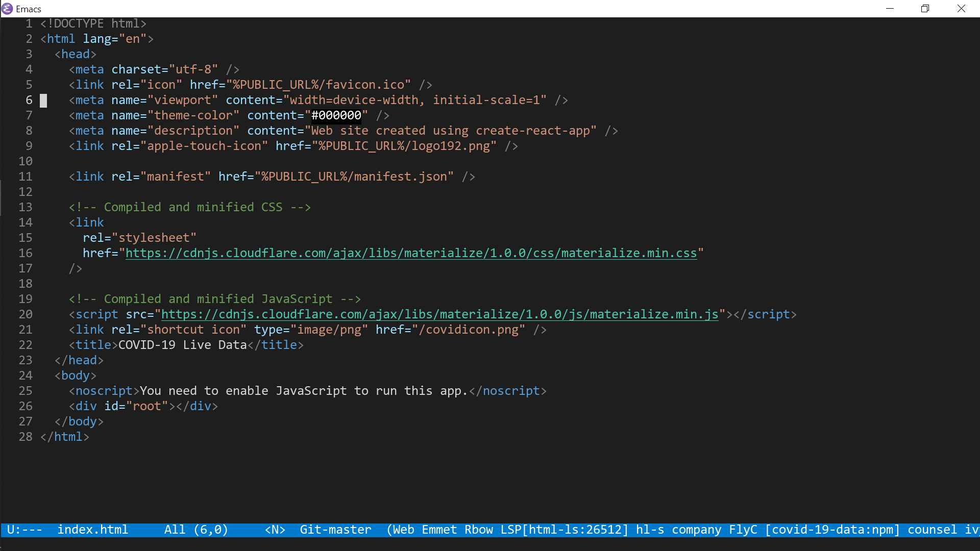
Task: Click Git-master branch indicator in mode line
Action: pos(335,530)
